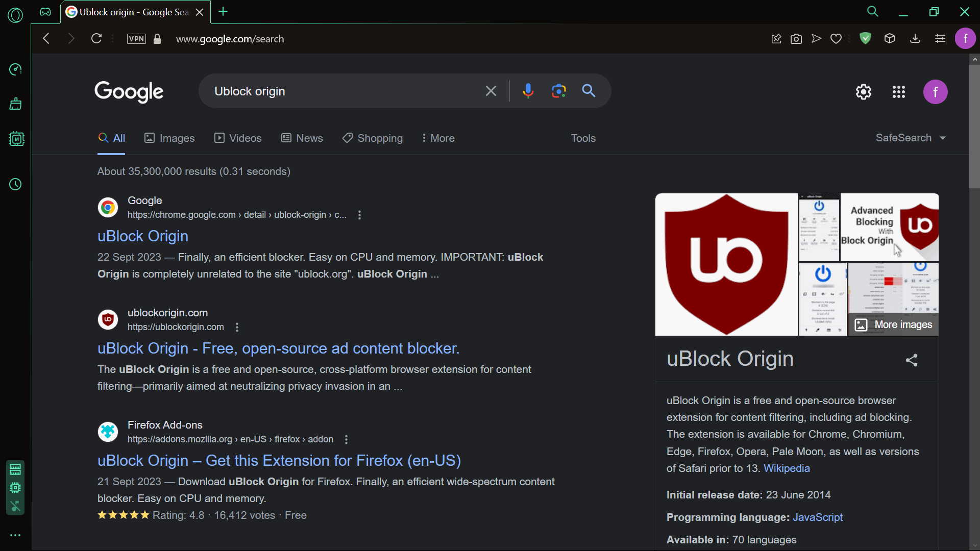Open the shopping bag sidebar icon
The image size is (980, 551).
point(16,104)
